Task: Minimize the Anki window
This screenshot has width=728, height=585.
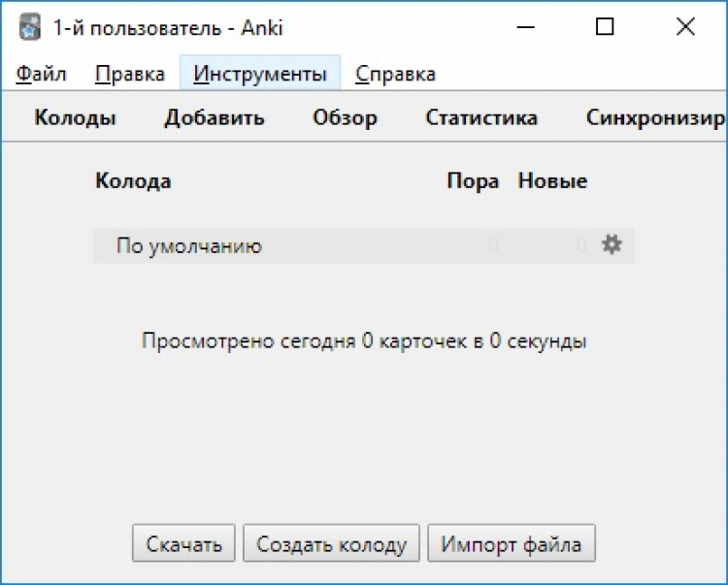Action: coord(525,27)
